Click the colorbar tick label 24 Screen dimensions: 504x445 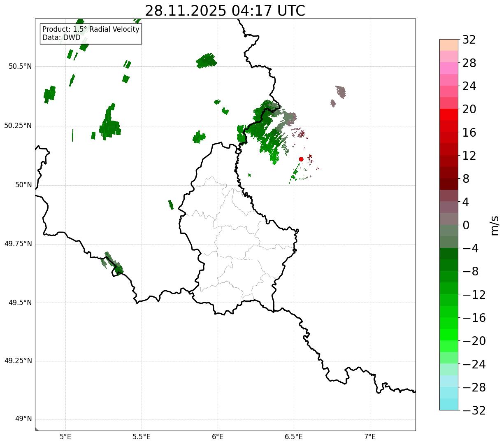pos(469,86)
